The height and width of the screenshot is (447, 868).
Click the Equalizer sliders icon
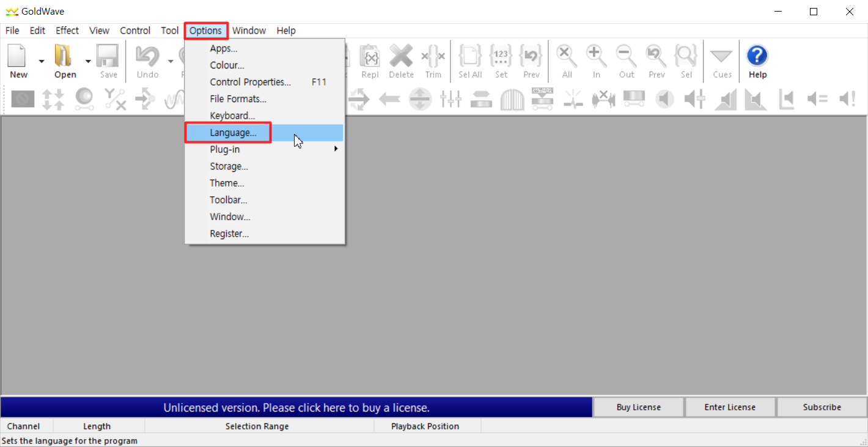tap(451, 99)
